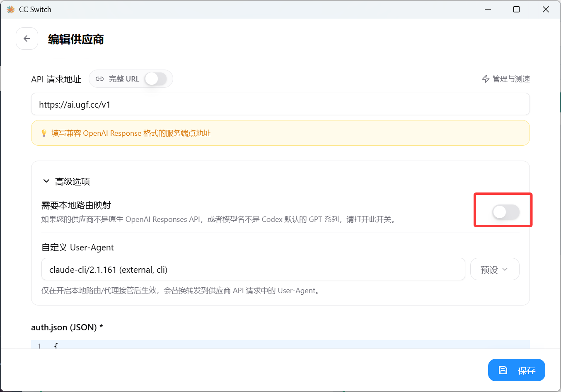Click the 完整 URL label text
Screen dimensions: 561x392
coord(124,79)
